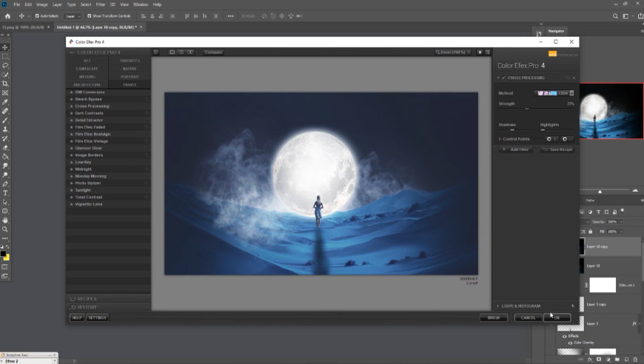The width and height of the screenshot is (644, 364).
Task: Hide the Effects visibility eye on Layer 3
Action: 565,336
